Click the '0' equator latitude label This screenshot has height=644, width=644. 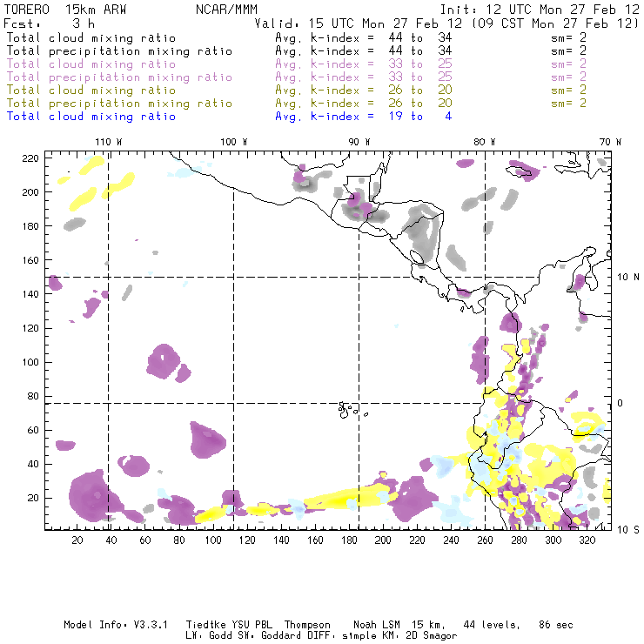click(620, 403)
